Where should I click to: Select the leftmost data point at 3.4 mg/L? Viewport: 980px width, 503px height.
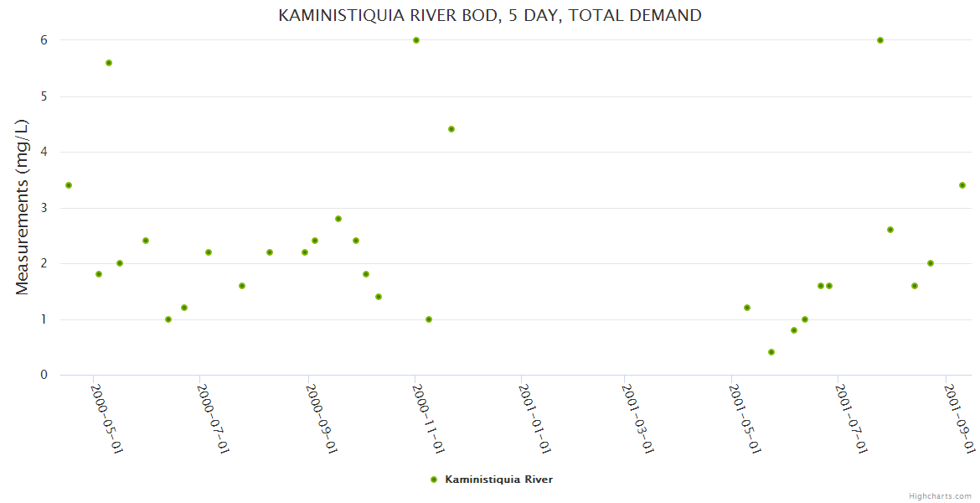(x=69, y=185)
